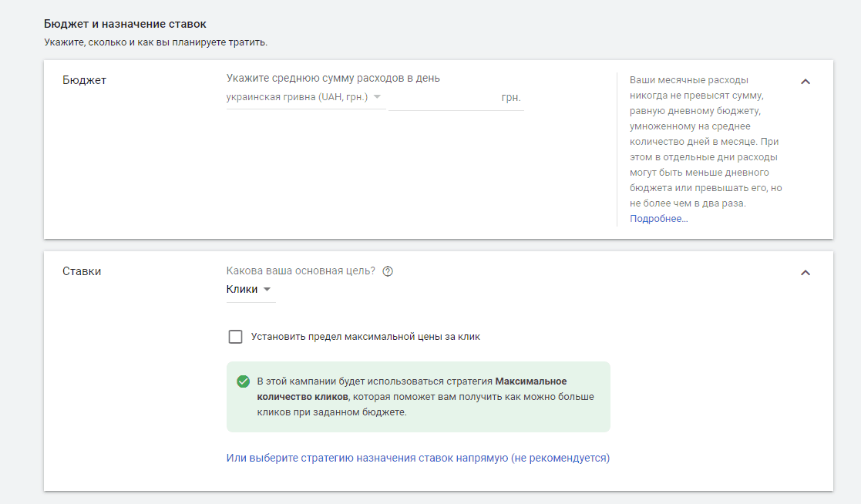Click the help icon next to "Какова ваша основная цель?"
The image size is (861, 504).
coord(388,270)
